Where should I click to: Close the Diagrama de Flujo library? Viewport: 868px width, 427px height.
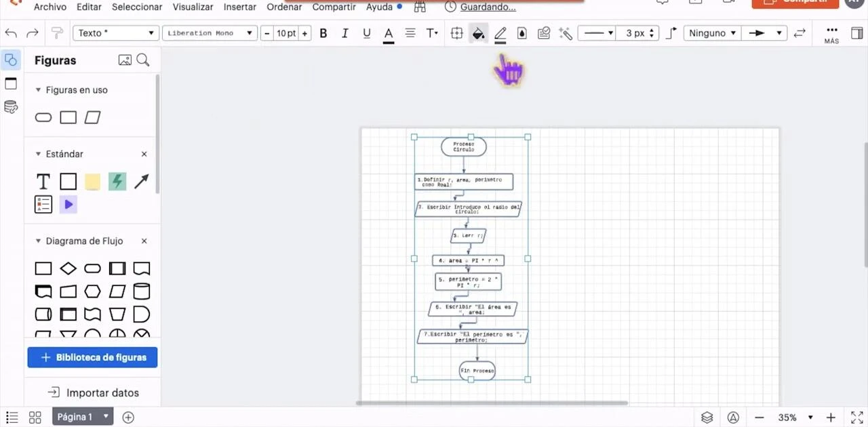(144, 241)
